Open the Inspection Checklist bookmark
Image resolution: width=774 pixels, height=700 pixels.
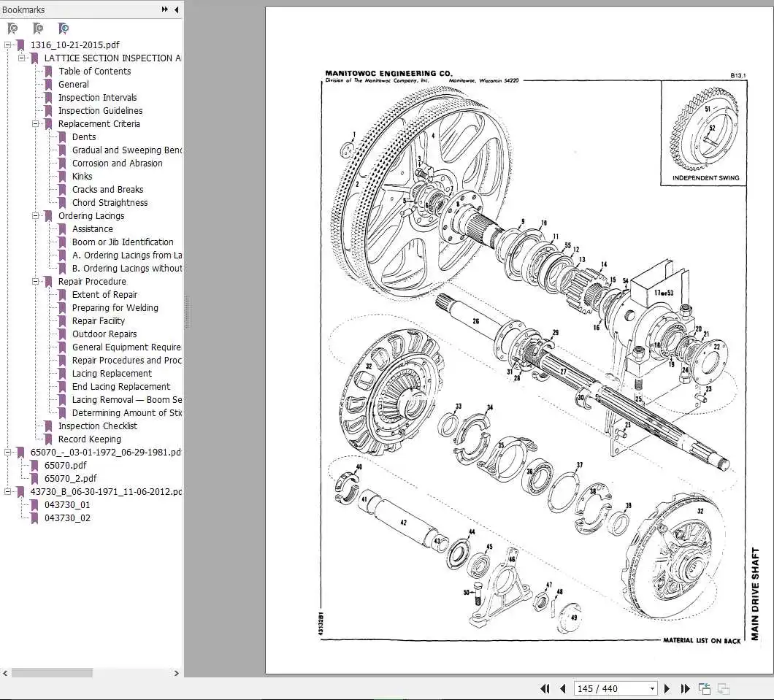point(98,426)
